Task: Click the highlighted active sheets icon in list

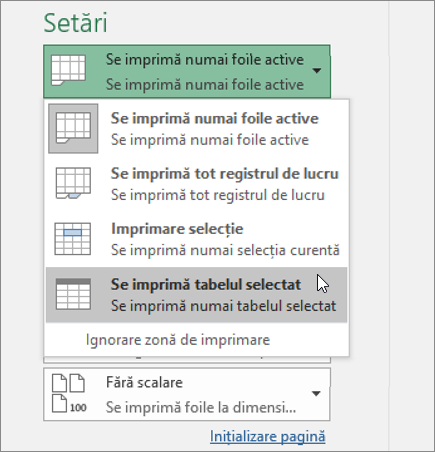Action: (x=73, y=128)
